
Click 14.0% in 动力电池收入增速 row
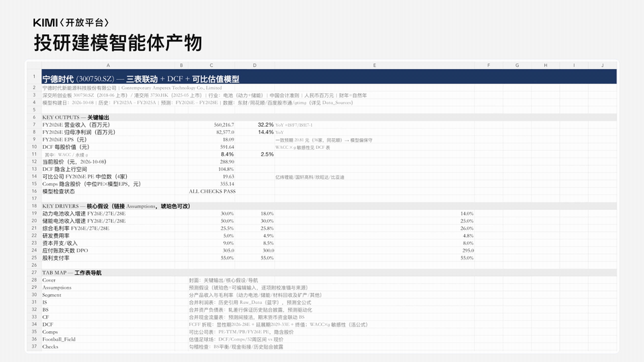467,213
